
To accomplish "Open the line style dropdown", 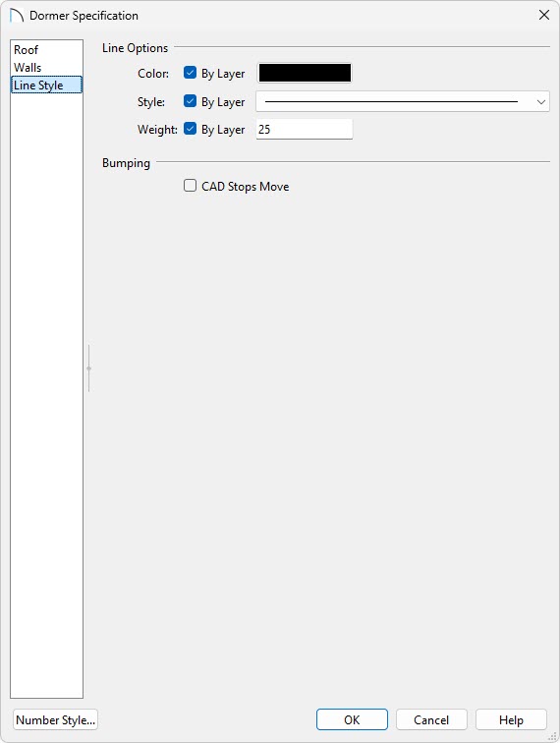I will [403, 101].
